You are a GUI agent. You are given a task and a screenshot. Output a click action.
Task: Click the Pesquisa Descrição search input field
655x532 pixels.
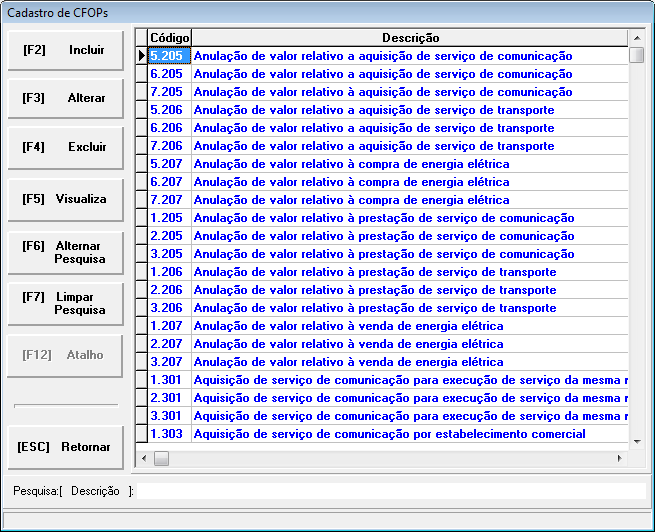[x=390, y=491]
